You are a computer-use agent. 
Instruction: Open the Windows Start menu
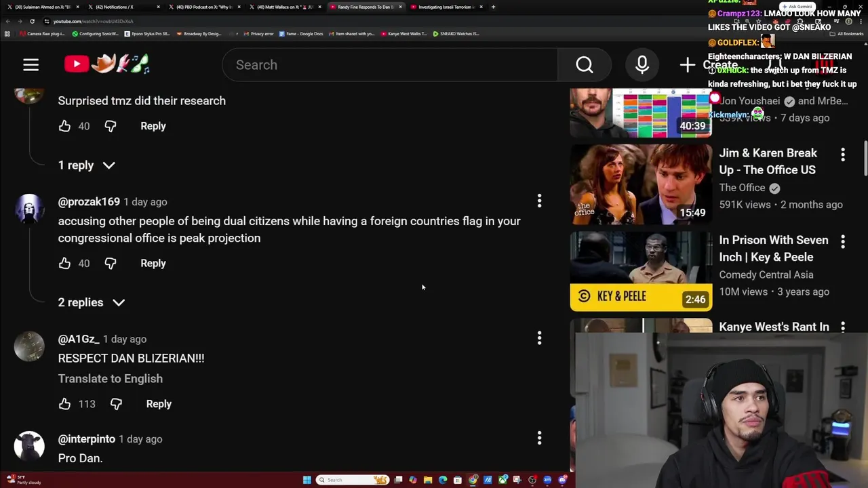(307, 480)
